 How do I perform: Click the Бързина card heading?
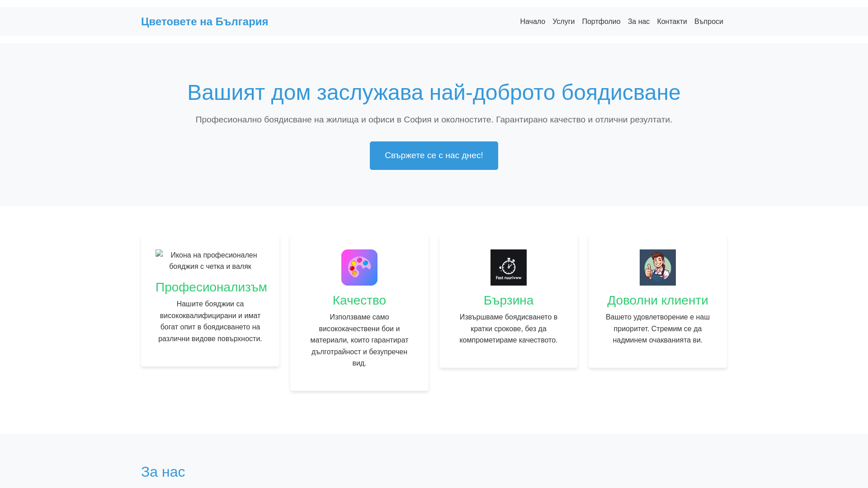[x=509, y=300]
